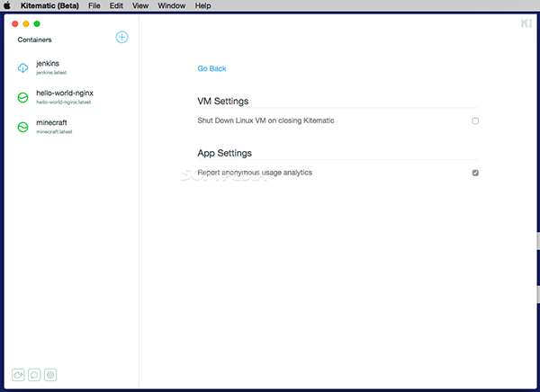The height and width of the screenshot is (392, 540).
Task: Open the View menu
Action: coord(140,5)
